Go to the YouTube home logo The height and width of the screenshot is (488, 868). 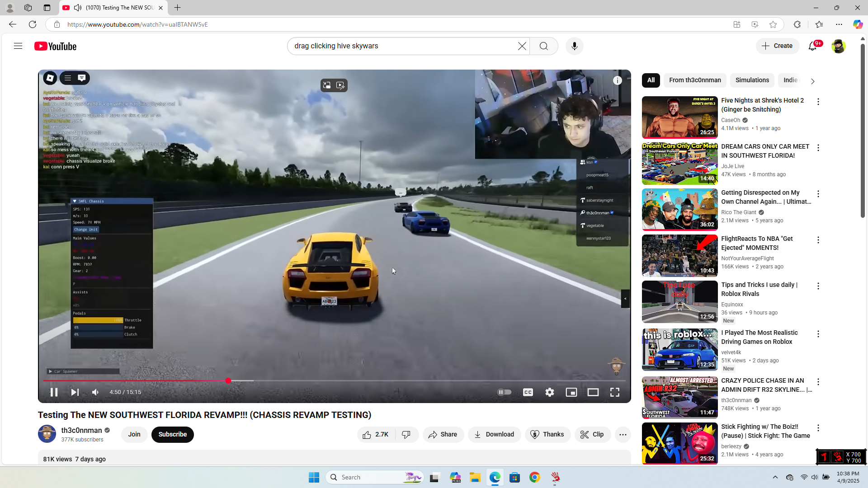click(56, 46)
